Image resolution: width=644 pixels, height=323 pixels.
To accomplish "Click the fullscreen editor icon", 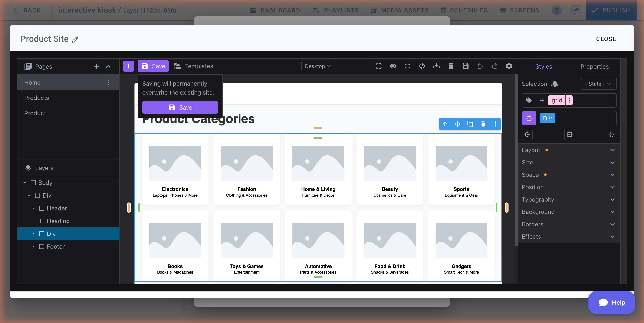I will point(407,66).
